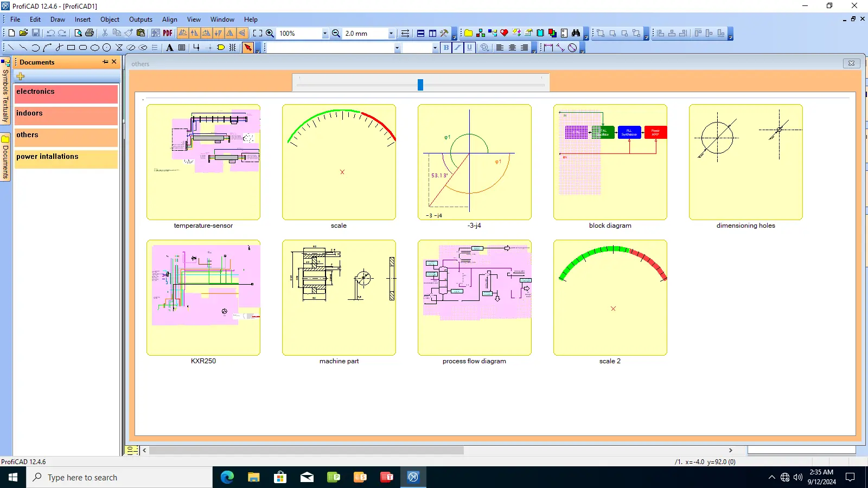Screen dimensions: 868x488
Task: Open the Help menu
Action: [251, 20]
